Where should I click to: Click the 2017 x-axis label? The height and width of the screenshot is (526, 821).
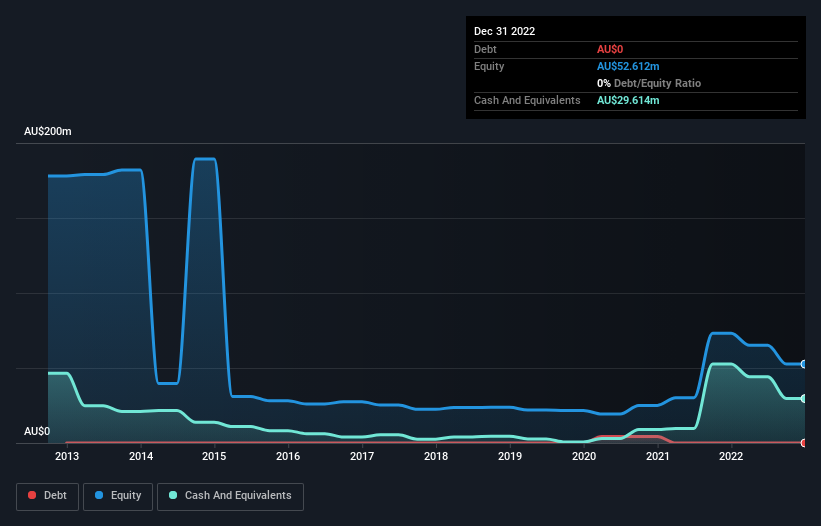tap(362, 456)
